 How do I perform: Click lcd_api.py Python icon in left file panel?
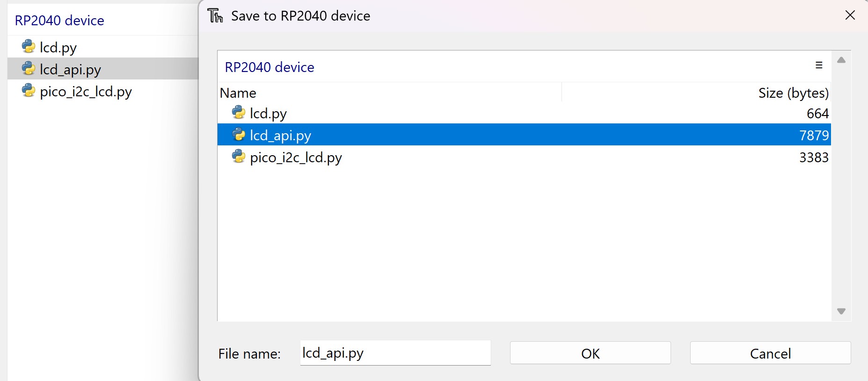(29, 69)
